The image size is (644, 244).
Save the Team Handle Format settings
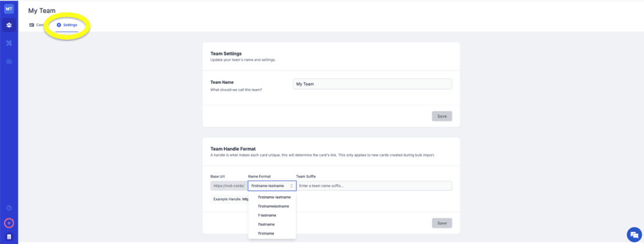click(x=442, y=223)
